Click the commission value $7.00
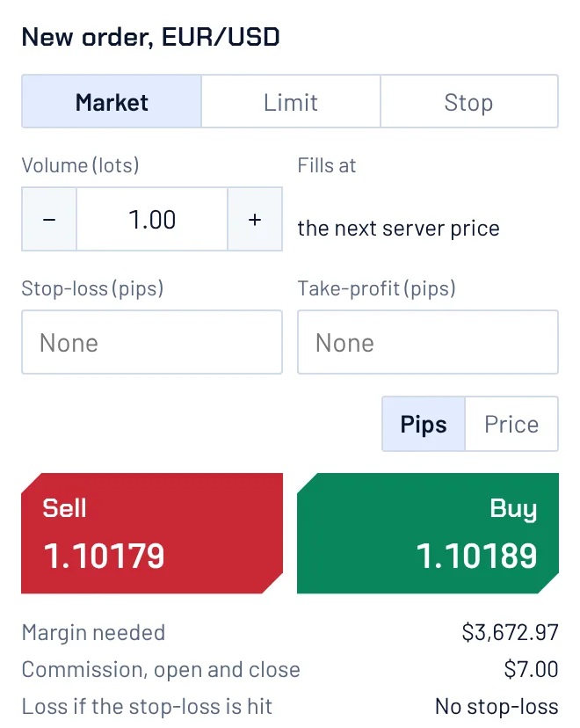580x728 pixels. [x=532, y=669]
